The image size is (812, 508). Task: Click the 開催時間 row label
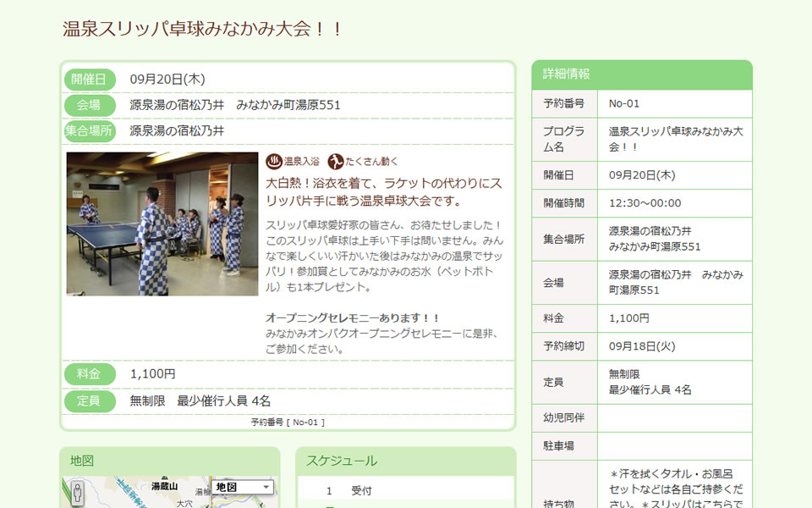point(564,203)
